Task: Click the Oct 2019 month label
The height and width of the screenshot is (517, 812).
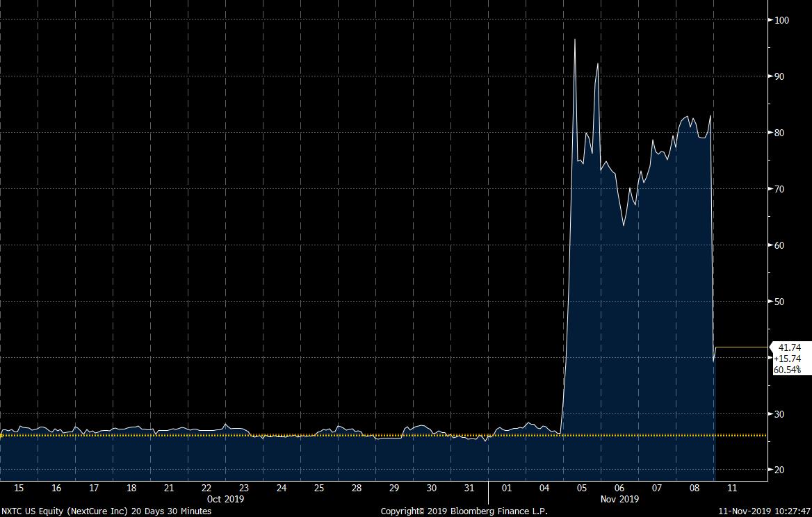Action: (225, 499)
